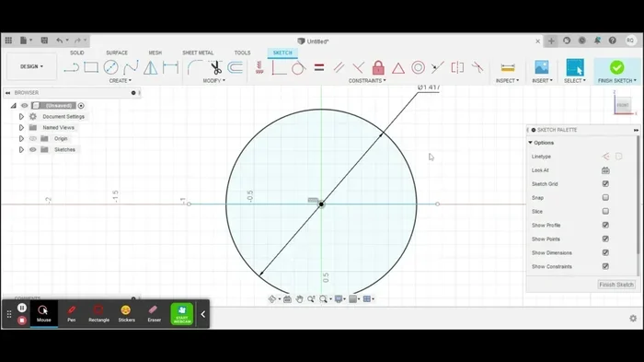
Task: Switch to the SKETCH tab
Action: 282,53
